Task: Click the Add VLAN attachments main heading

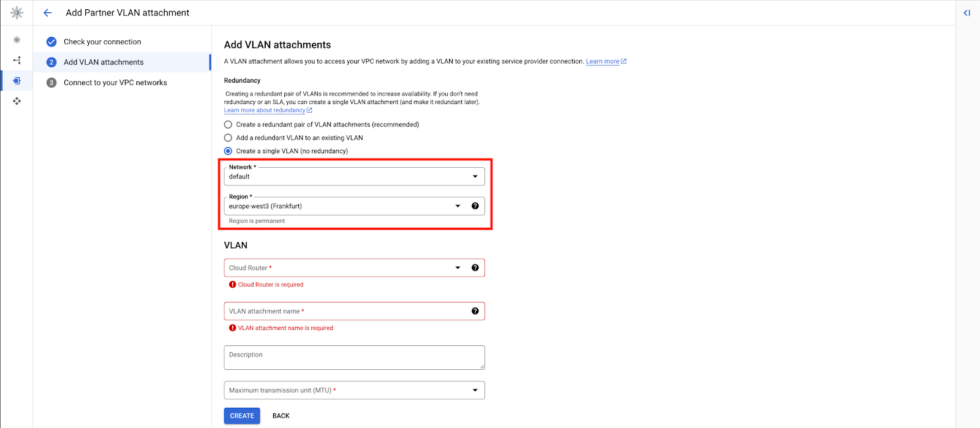Action: [x=277, y=45]
